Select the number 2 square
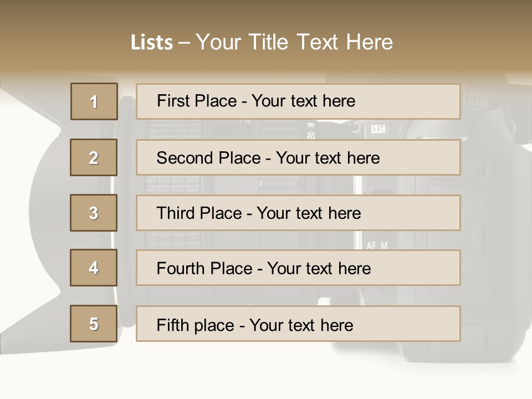The height and width of the screenshot is (399, 532). click(94, 157)
